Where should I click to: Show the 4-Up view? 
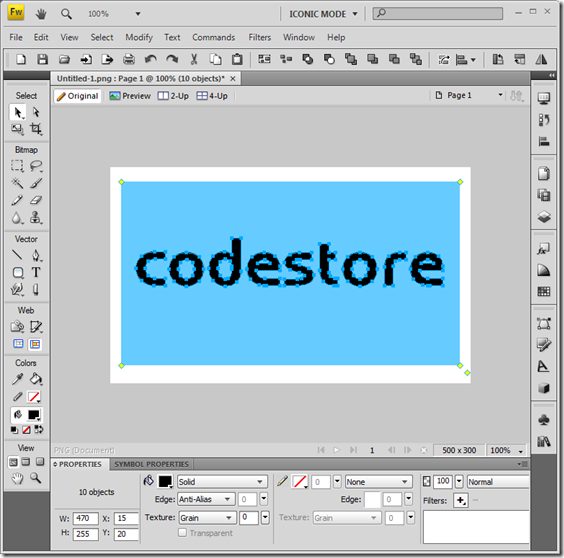[x=212, y=96]
